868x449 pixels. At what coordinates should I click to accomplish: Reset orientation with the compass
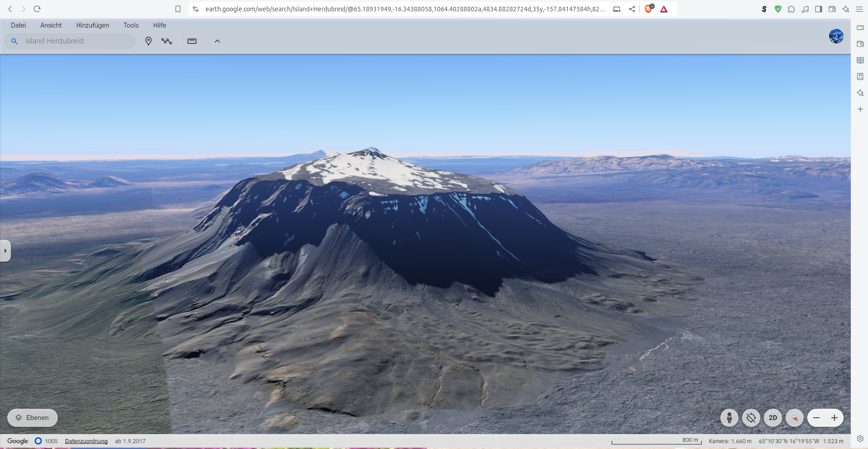point(795,418)
